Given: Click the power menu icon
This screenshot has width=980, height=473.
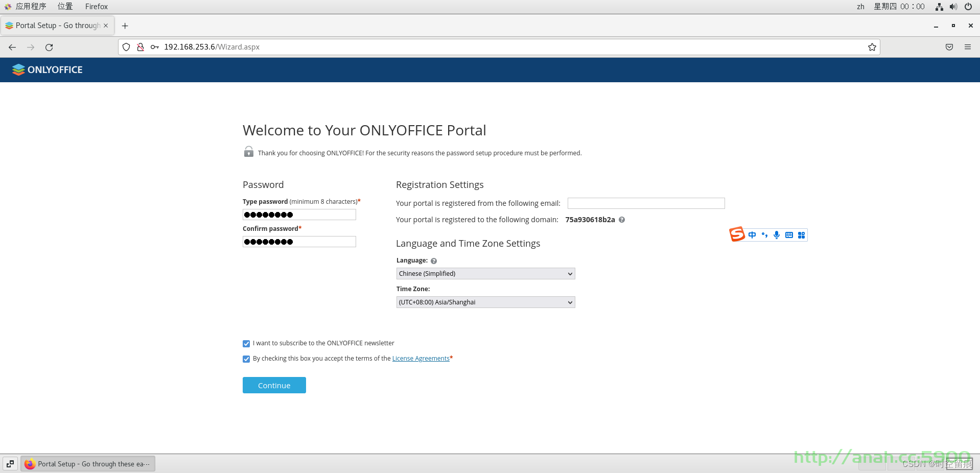Looking at the screenshot, I should pyautogui.click(x=968, y=7).
